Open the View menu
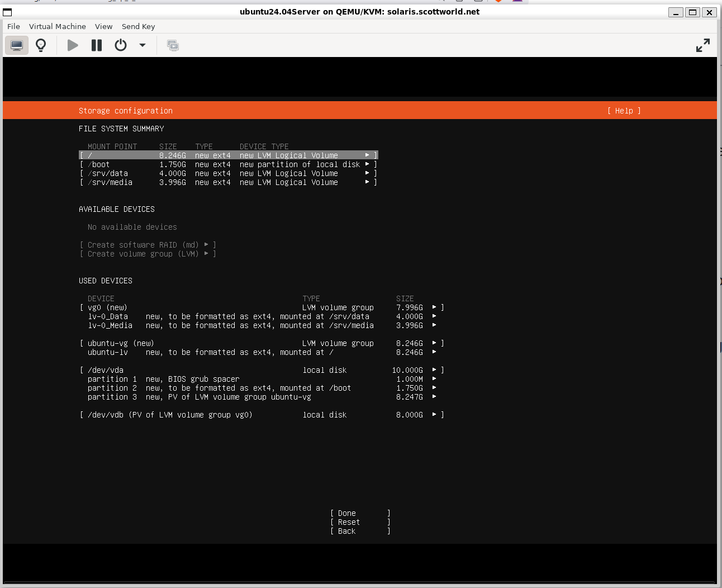This screenshot has width=722, height=588. (103, 26)
